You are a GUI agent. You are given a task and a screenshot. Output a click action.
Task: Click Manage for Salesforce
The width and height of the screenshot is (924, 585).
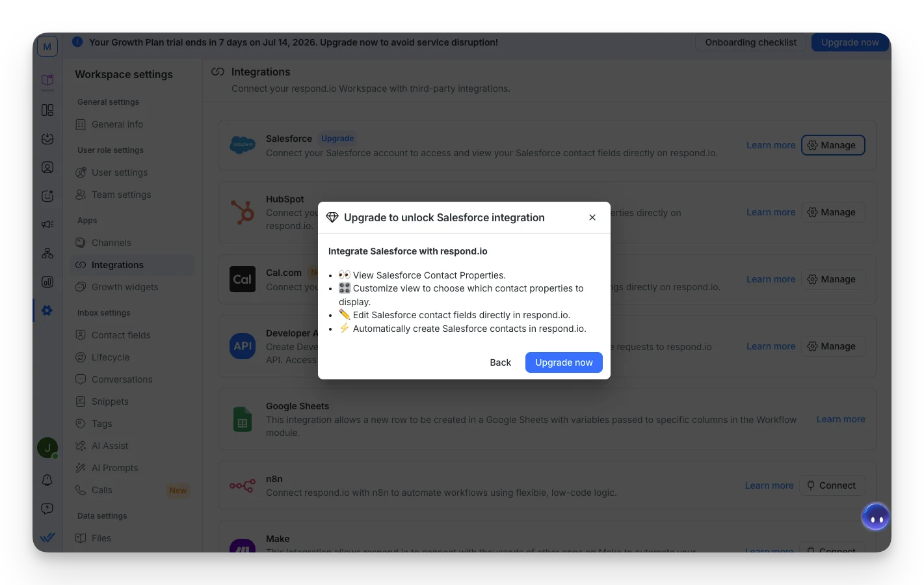pos(833,145)
